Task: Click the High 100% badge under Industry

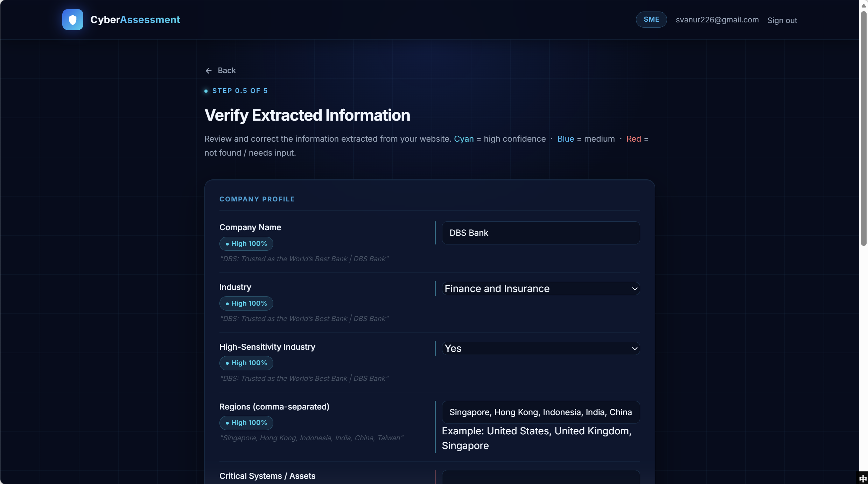Action: tap(246, 304)
